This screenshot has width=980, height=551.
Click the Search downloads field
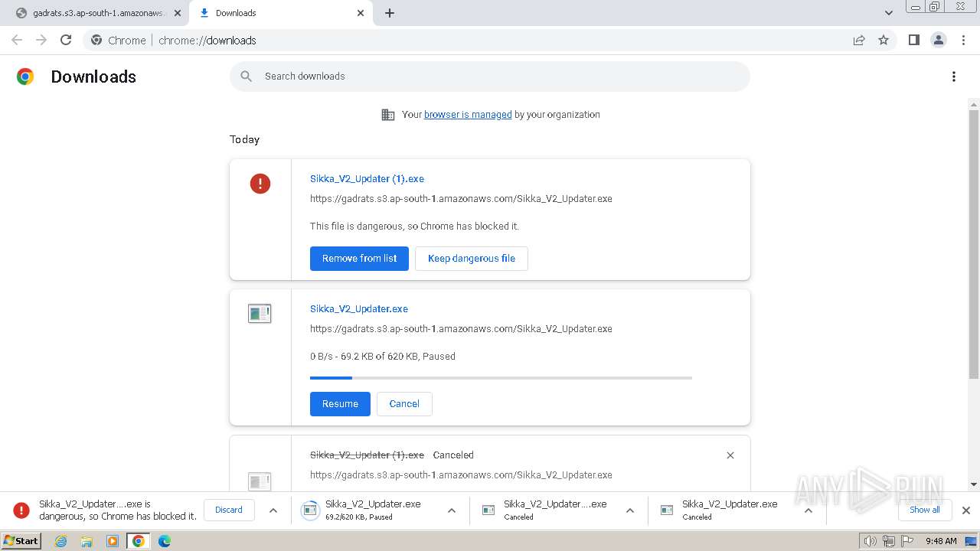click(x=490, y=77)
